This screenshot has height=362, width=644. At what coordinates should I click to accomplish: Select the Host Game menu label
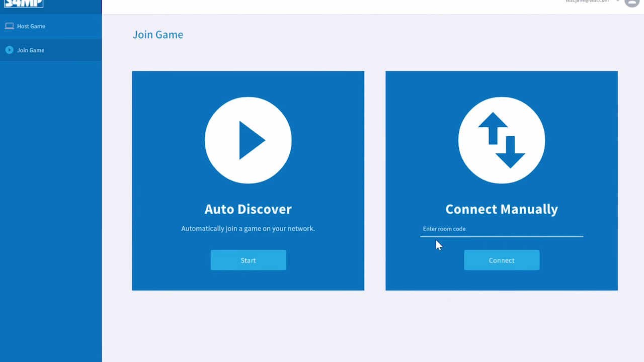(x=31, y=26)
